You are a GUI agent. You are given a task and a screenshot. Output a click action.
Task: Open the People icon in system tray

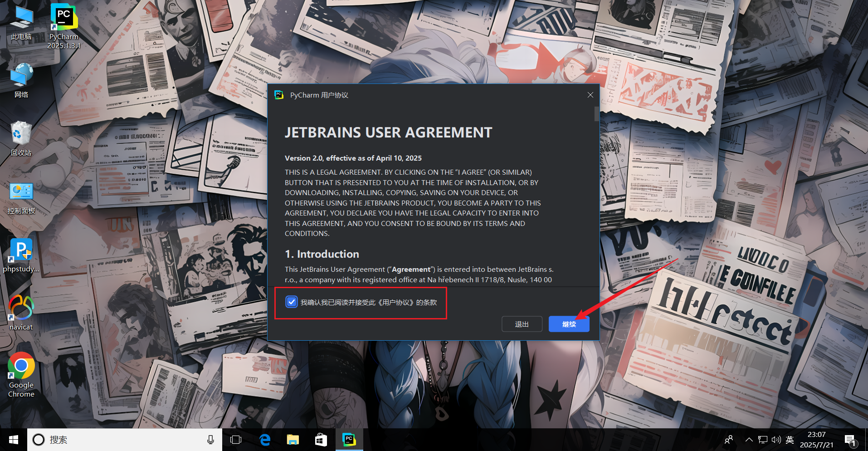point(729,440)
